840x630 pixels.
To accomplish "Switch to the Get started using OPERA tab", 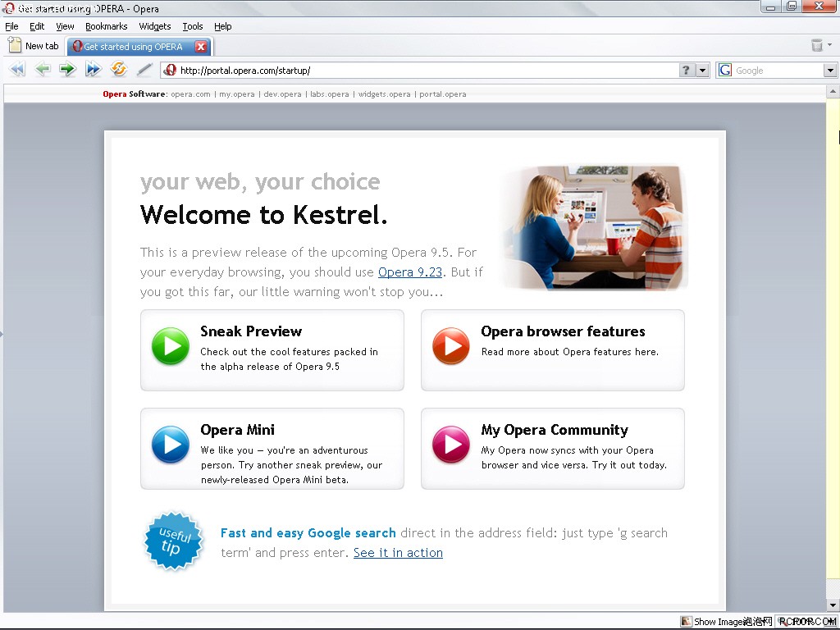I will click(139, 47).
